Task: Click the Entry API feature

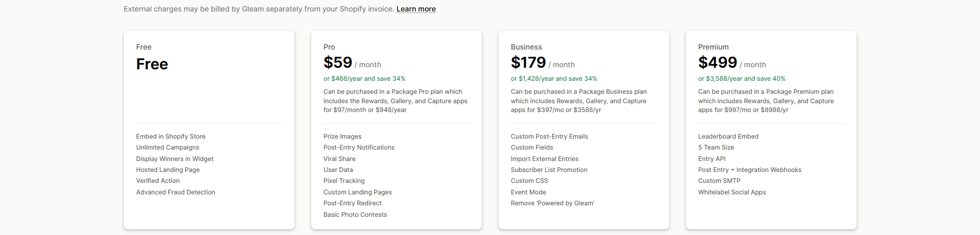Action: (711, 159)
